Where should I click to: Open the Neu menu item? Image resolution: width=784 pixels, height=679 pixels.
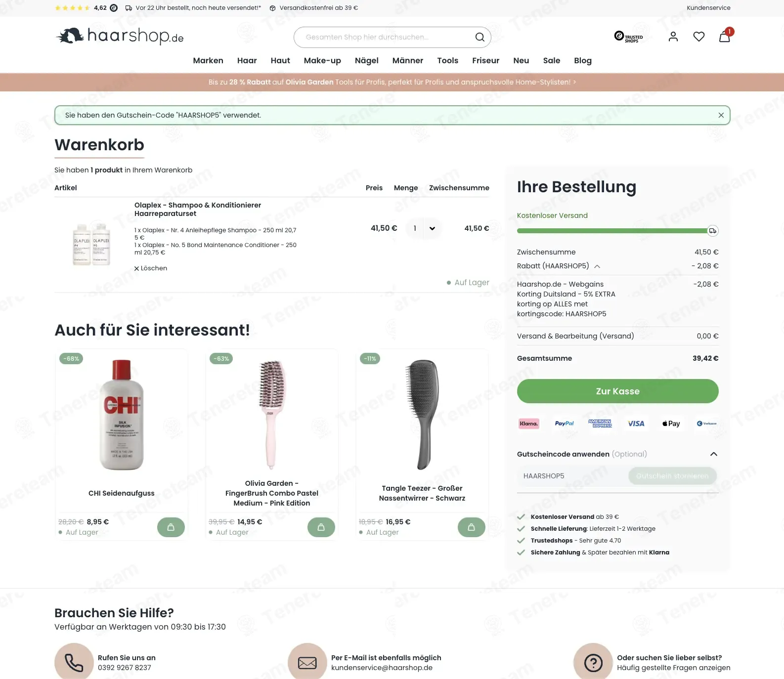(521, 60)
